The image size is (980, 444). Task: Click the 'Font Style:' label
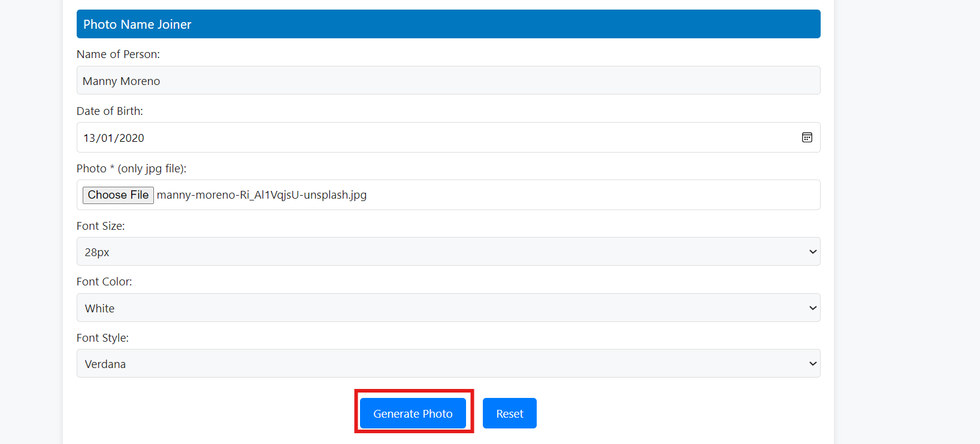[102, 338]
